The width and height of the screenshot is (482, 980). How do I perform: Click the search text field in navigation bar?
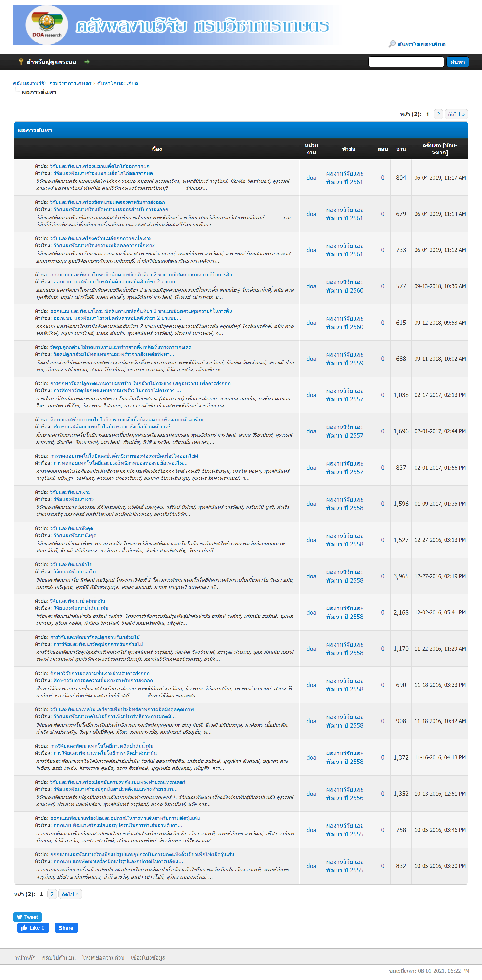point(406,62)
